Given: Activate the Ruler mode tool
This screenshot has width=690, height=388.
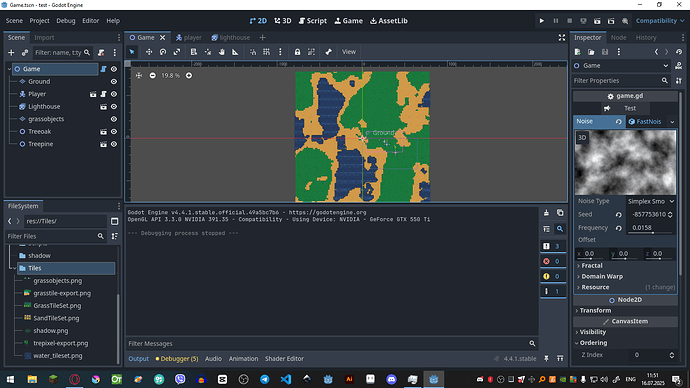Looking at the screenshot, I should click(x=235, y=52).
